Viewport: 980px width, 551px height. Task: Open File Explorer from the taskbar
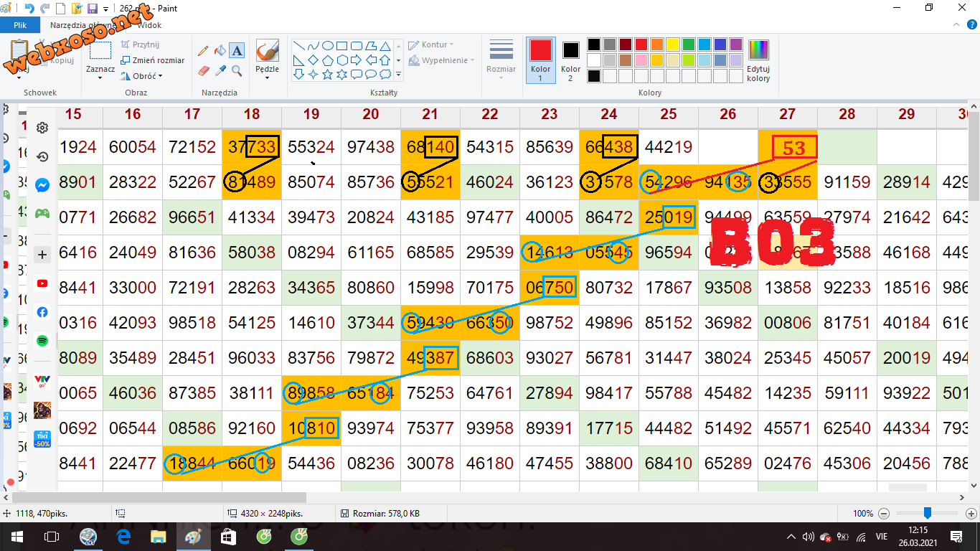point(159,537)
